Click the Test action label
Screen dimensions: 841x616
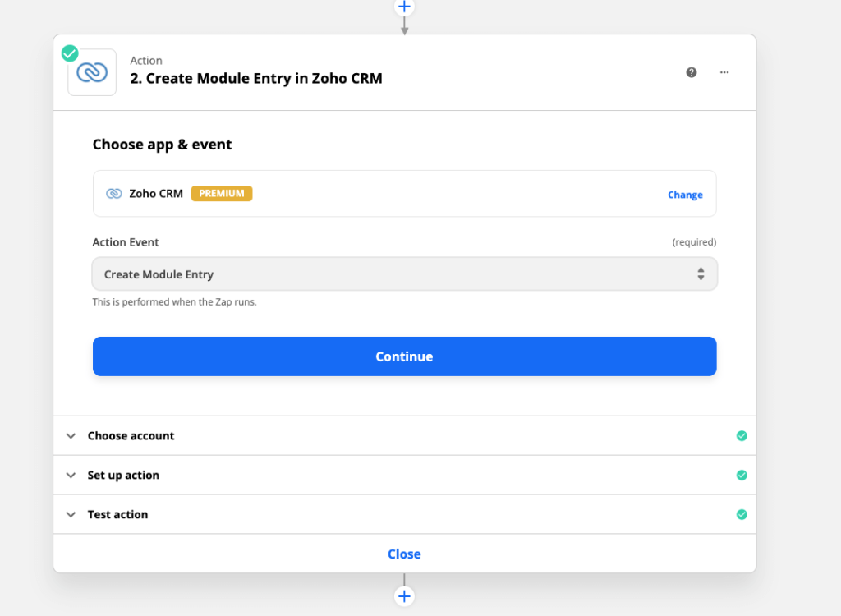click(x=117, y=515)
